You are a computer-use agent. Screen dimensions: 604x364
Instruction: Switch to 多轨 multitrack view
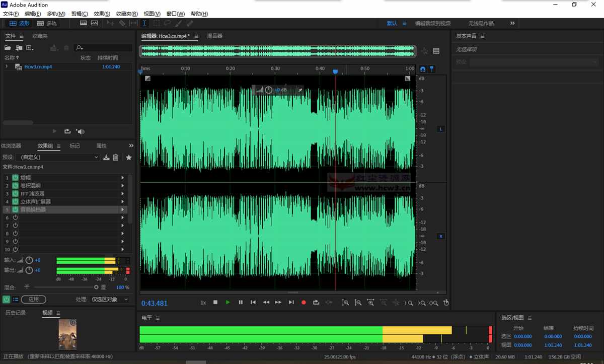(47, 23)
